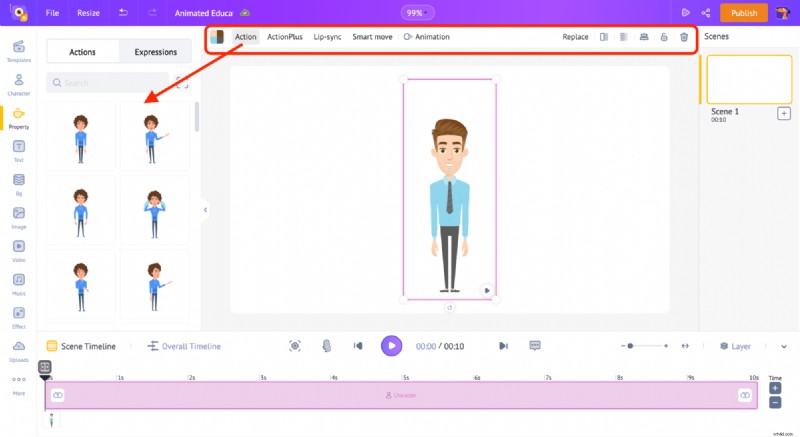Select the Action toolbar option
This screenshot has width=800, height=437.
tap(245, 37)
